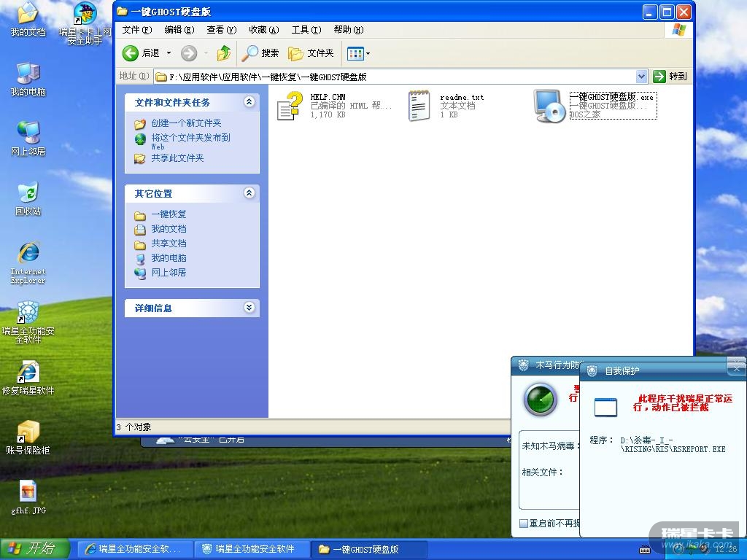Open 网上邻居 in other places panel

169,273
